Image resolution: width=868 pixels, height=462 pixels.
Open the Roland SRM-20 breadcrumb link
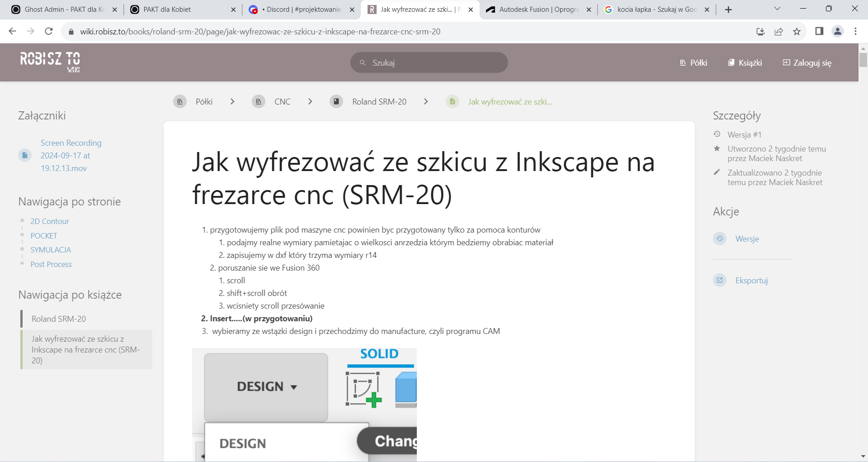(x=379, y=101)
